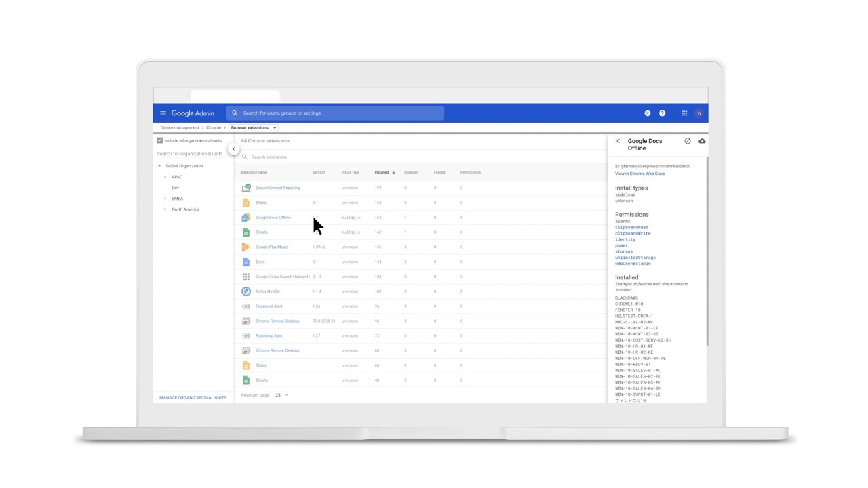Click the Search extensions input field

tap(269, 157)
